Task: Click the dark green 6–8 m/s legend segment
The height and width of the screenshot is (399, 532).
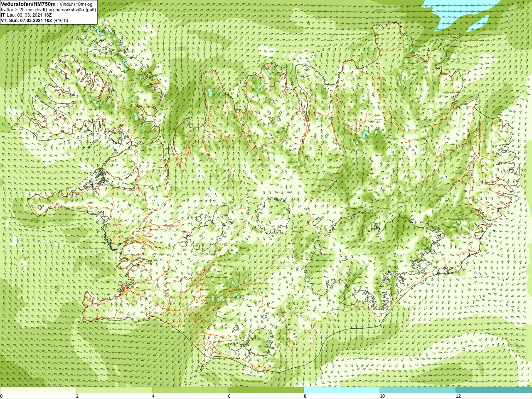Action: click(266, 390)
